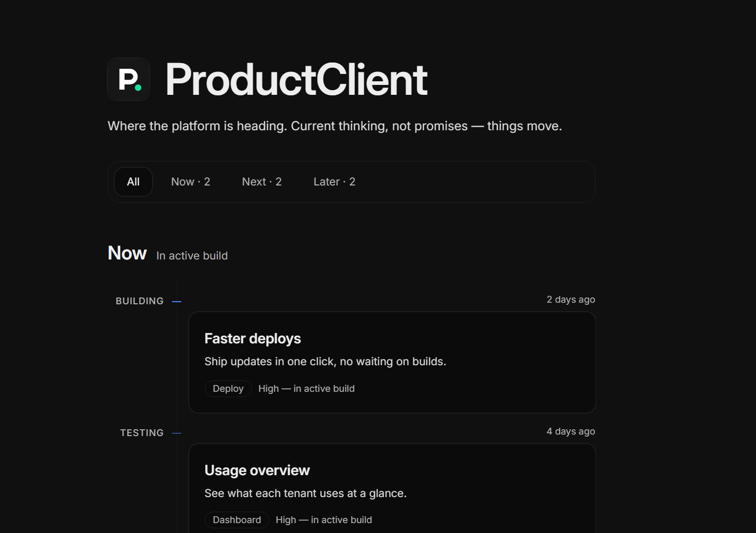756x533 pixels.
Task: Click the BUILDING status label
Action: [x=140, y=301]
